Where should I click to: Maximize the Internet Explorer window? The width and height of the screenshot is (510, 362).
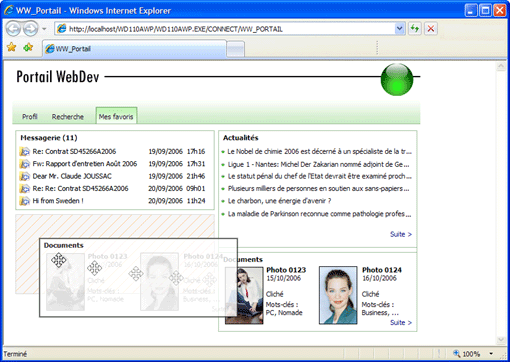pyautogui.click(x=485, y=11)
